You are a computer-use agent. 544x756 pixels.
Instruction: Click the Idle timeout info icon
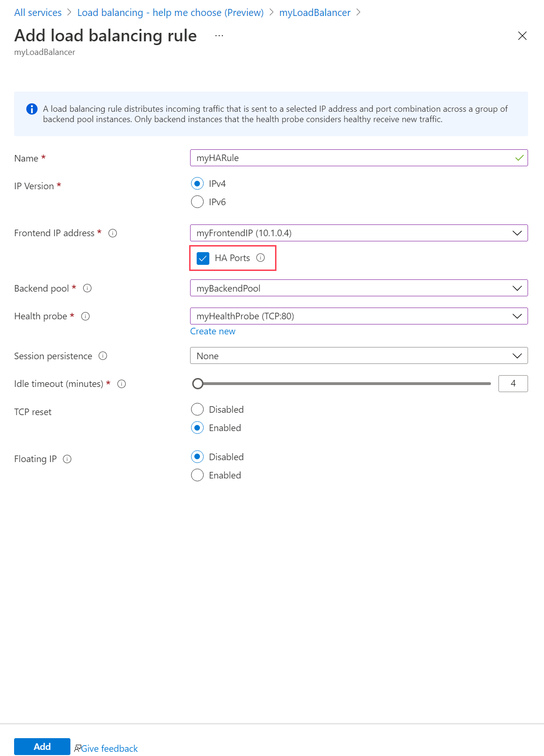(122, 384)
